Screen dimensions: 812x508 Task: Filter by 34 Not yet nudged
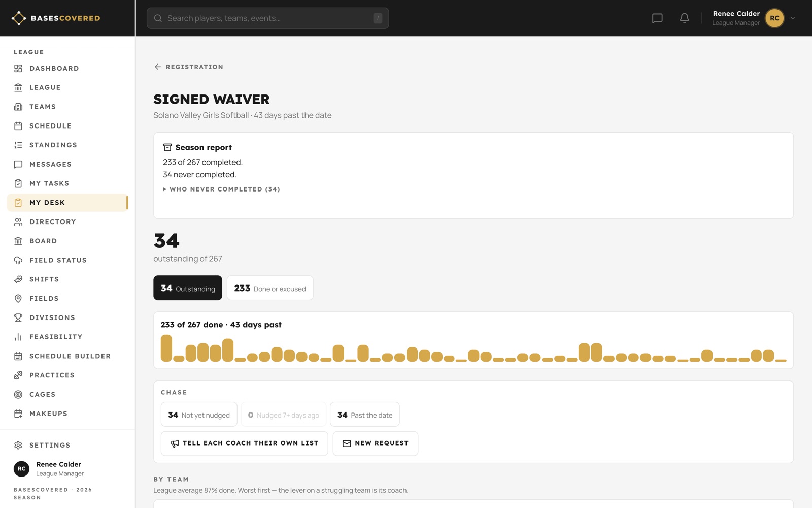coord(199,415)
